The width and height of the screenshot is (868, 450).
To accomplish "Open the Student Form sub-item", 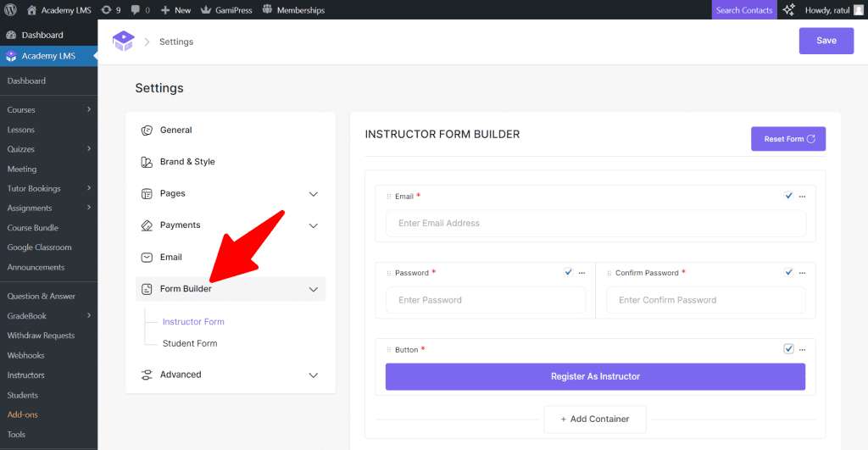I will click(x=190, y=343).
